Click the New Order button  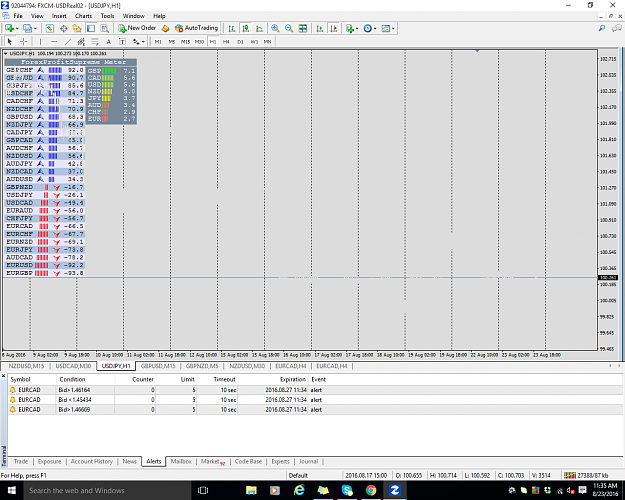tap(137, 28)
